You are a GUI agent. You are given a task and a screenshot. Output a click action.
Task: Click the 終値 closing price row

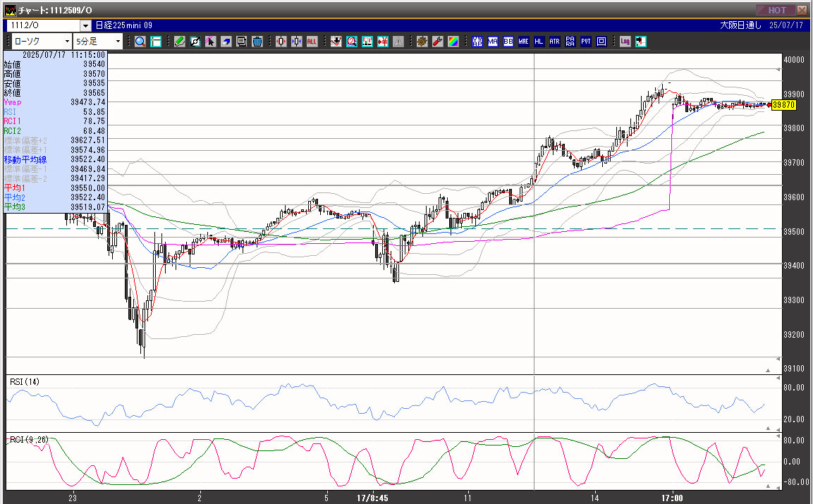point(54,93)
